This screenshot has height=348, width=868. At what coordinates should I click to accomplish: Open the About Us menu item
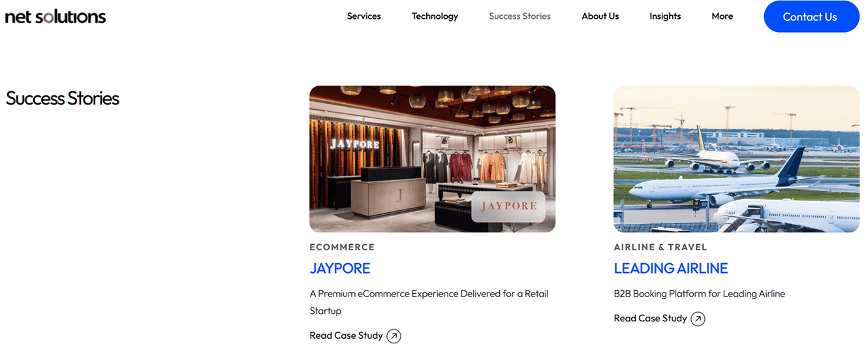600,16
